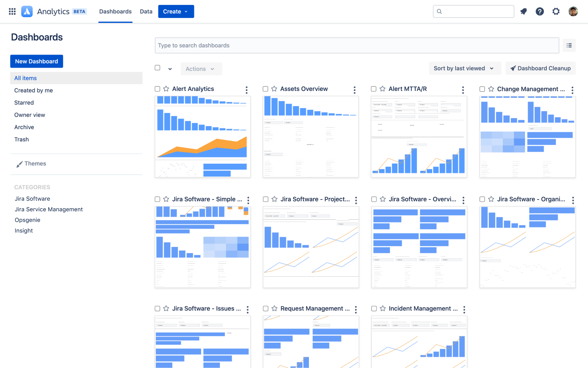Check the Alert Analytics checkbox
Image resolution: width=588 pixels, height=368 pixels.
click(x=157, y=89)
